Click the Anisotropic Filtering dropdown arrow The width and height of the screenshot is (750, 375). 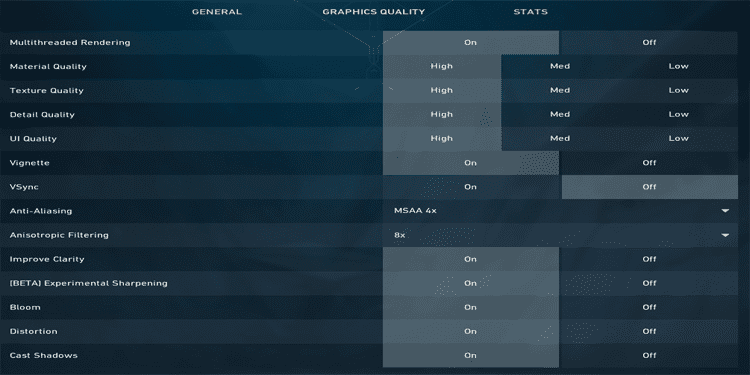coord(725,235)
